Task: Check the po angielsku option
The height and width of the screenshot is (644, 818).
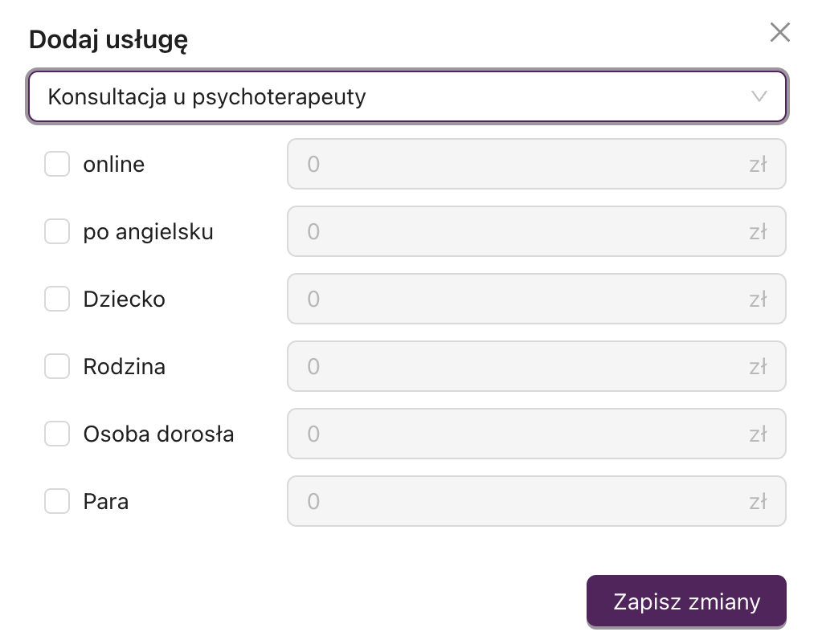Action: 57,231
